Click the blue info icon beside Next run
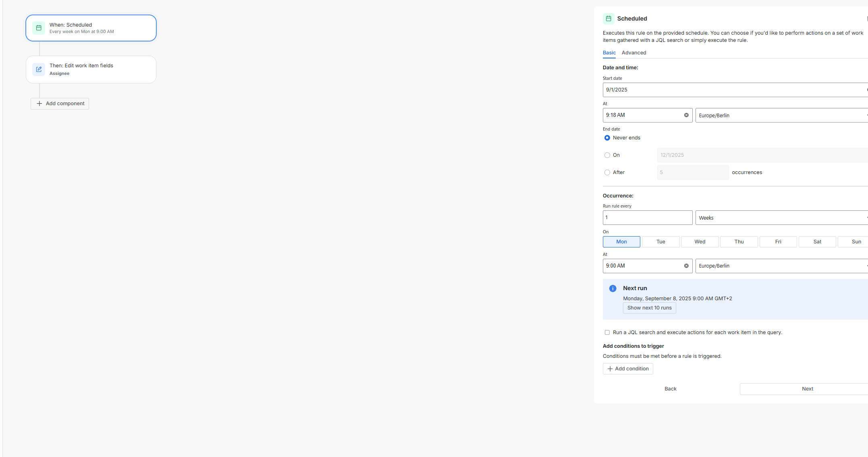This screenshot has width=868, height=457. (x=613, y=289)
